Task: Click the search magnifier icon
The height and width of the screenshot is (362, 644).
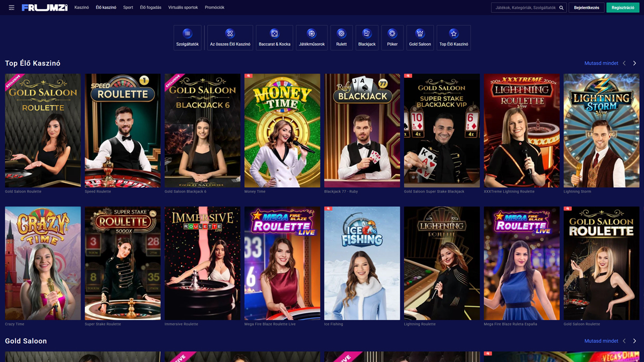Action: pos(561,8)
